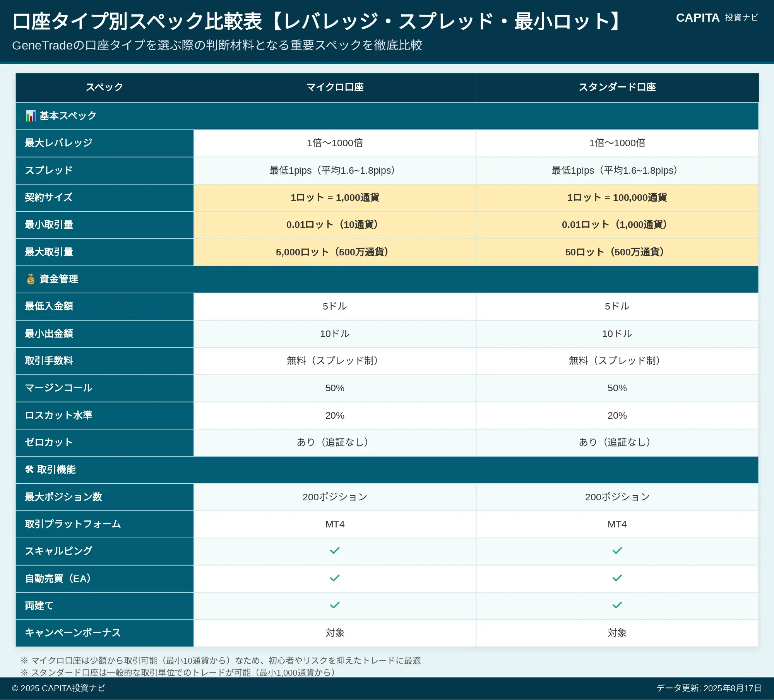Click the スキャルピング checkmark under マイクロ口座

coord(335,550)
